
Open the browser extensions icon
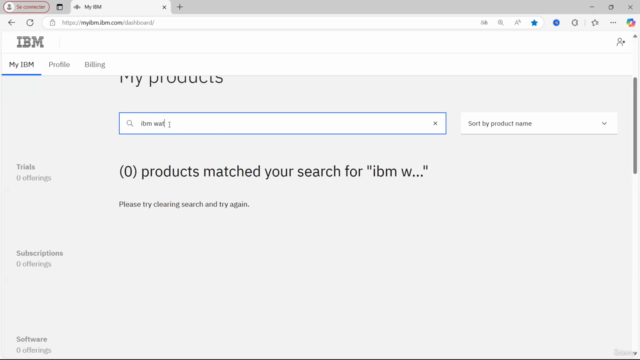tap(575, 22)
